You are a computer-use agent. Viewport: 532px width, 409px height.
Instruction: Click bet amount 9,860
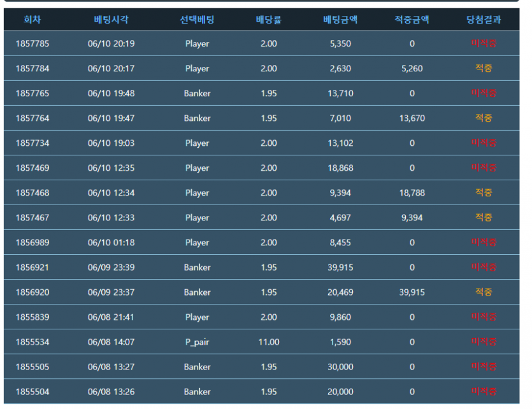pyautogui.click(x=340, y=317)
